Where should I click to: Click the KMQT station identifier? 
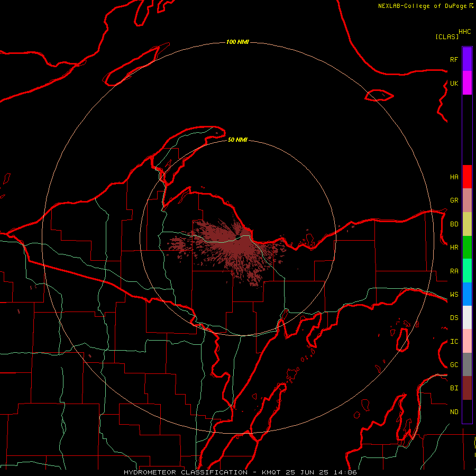[272, 472]
